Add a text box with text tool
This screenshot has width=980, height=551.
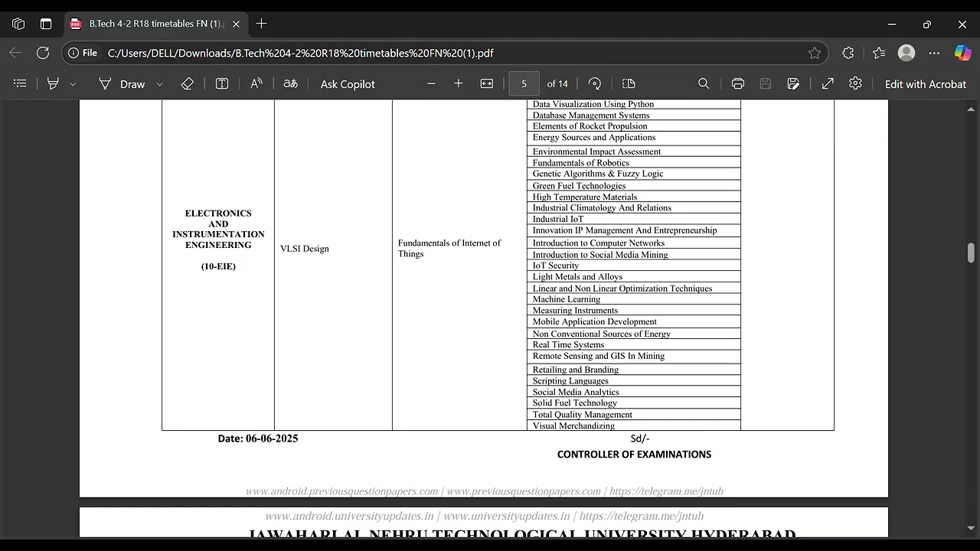pos(222,83)
